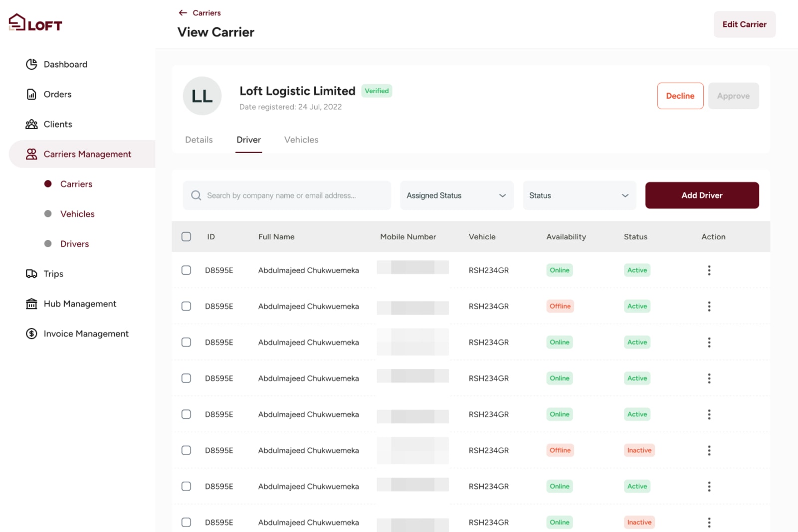Check the Offline Inactive row checkbox
798x532 pixels.
click(x=186, y=450)
